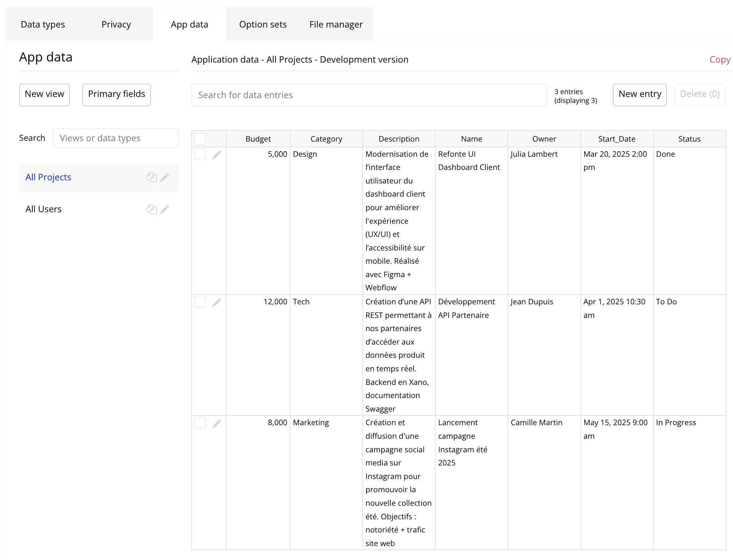Select the App data tab

point(189,24)
